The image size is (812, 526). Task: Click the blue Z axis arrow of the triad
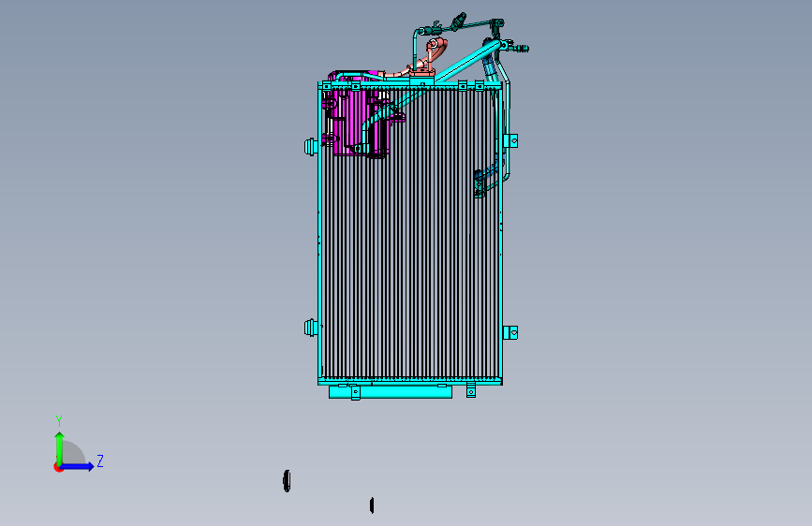(x=78, y=466)
